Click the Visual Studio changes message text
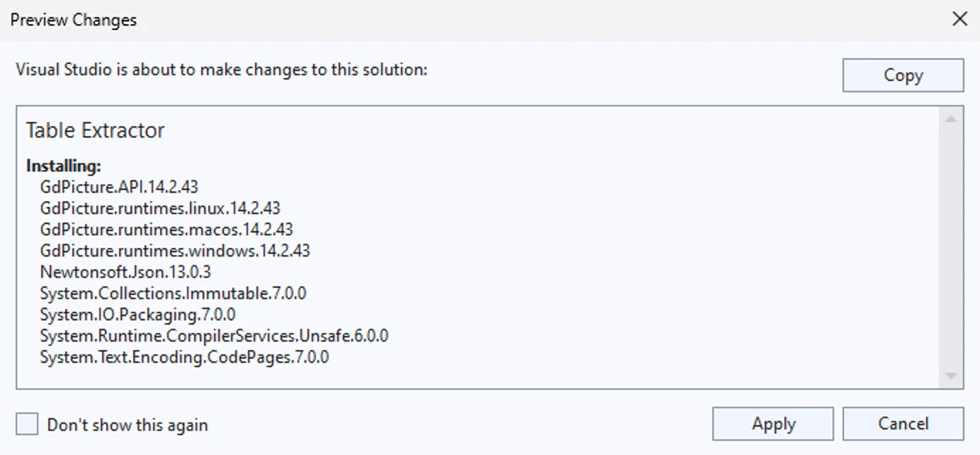Viewport: 980px width, 455px height. point(222,70)
